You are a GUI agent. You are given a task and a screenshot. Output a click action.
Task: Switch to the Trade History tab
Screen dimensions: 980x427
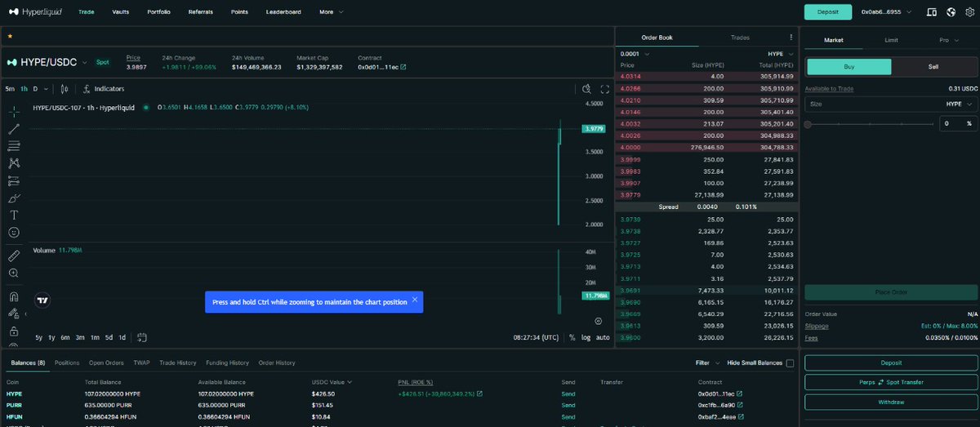pyautogui.click(x=178, y=363)
